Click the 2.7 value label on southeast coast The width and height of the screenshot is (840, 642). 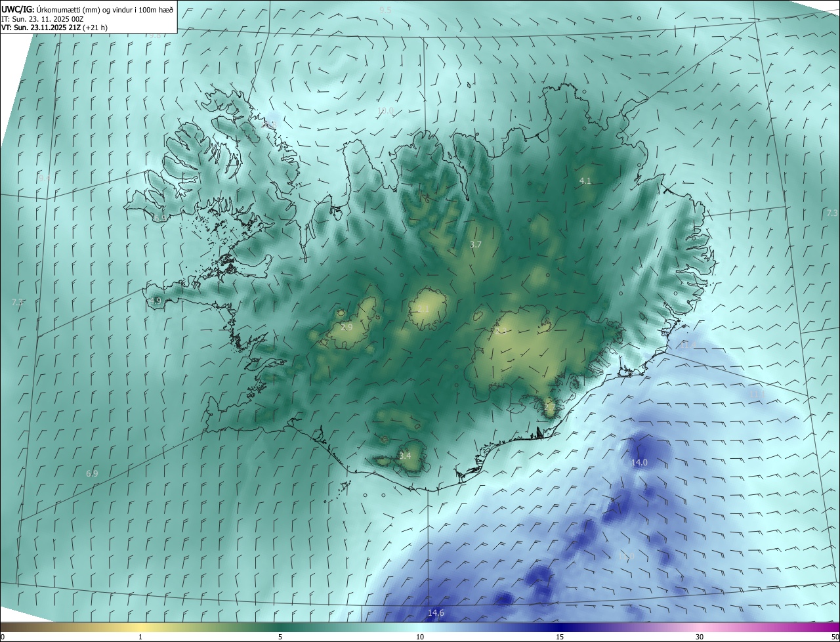(550, 407)
